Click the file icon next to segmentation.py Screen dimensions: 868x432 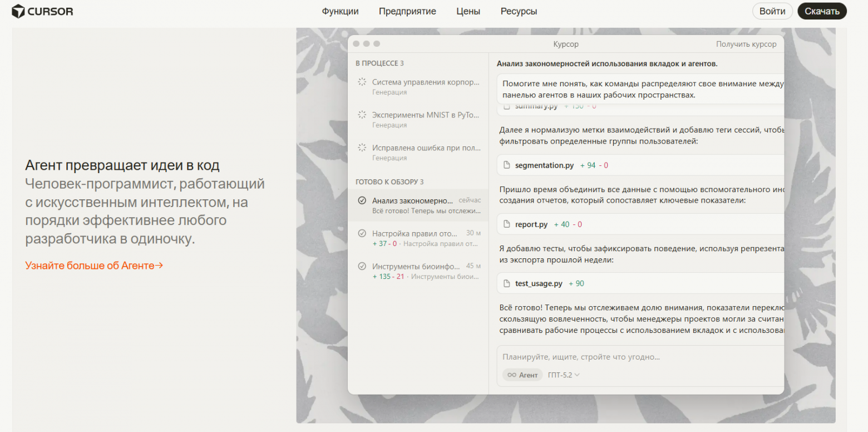507,165
